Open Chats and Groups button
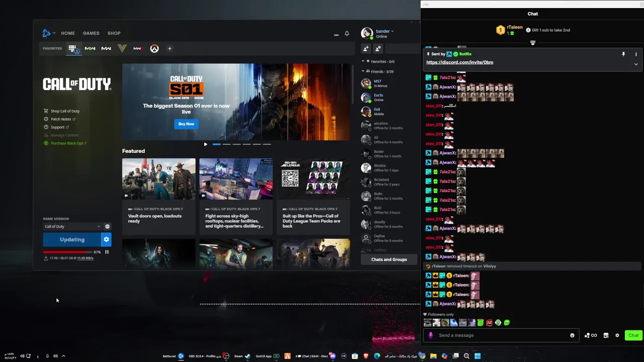 [389, 259]
